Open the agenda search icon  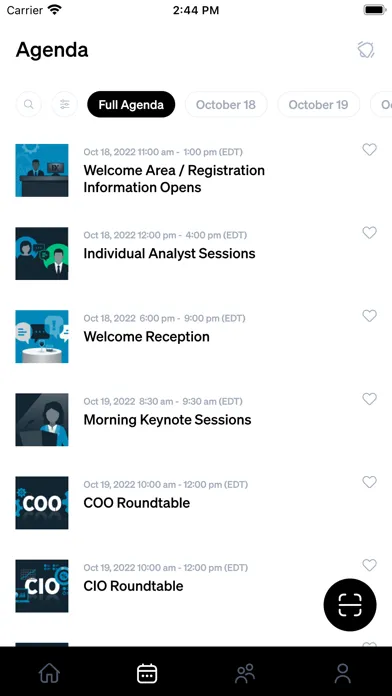click(x=29, y=105)
